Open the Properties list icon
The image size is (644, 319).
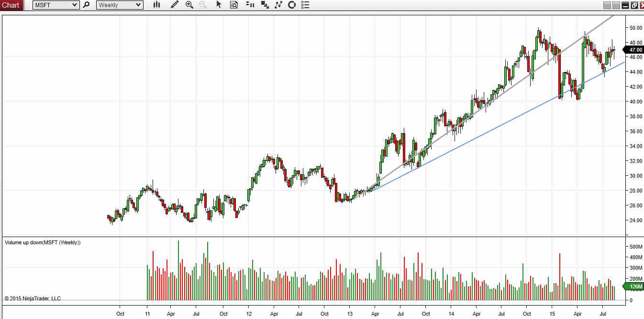305,5
